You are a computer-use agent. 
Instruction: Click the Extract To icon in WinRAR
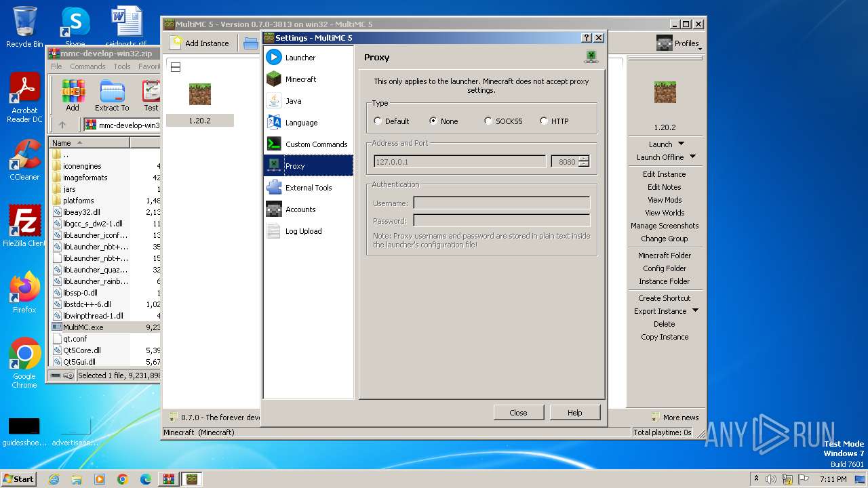(x=112, y=96)
